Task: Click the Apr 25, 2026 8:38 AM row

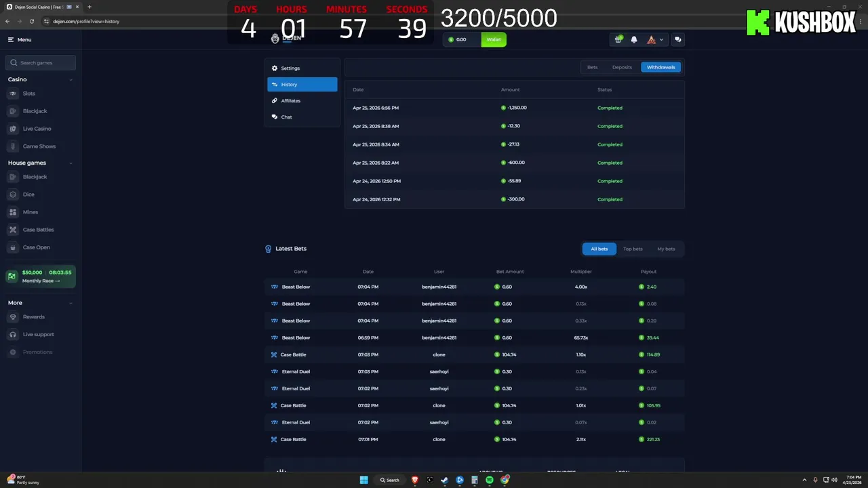Action: click(515, 126)
